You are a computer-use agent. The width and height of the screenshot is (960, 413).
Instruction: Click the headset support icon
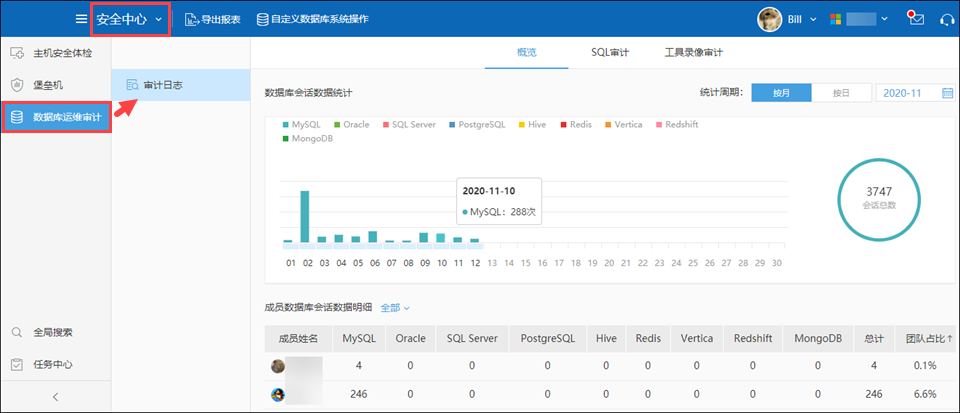[946, 19]
